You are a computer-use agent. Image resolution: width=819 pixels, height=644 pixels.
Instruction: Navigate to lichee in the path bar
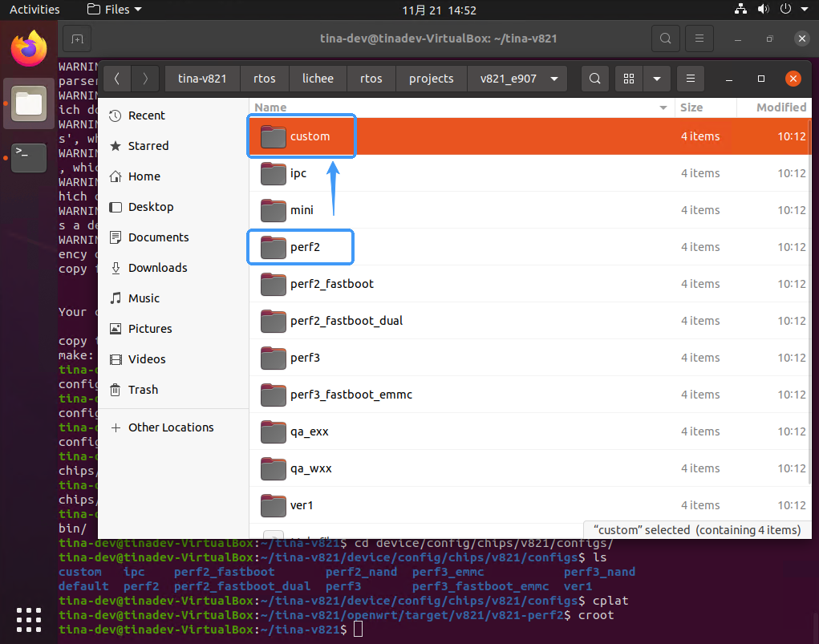tap(324, 79)
